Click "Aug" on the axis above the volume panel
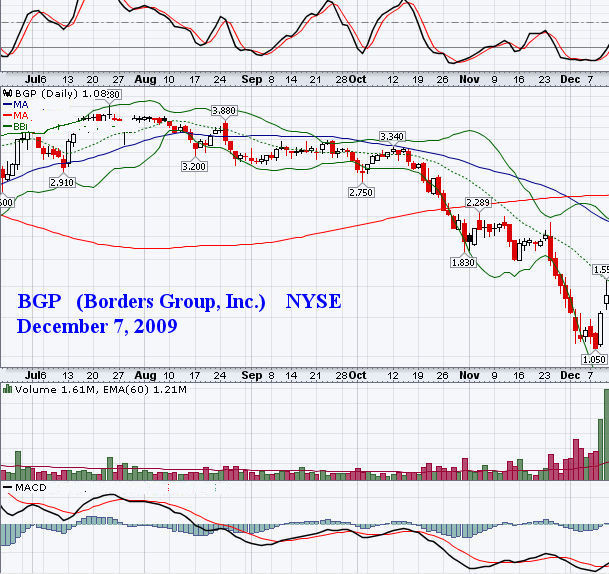609x574 pixels. coord(145,375)
